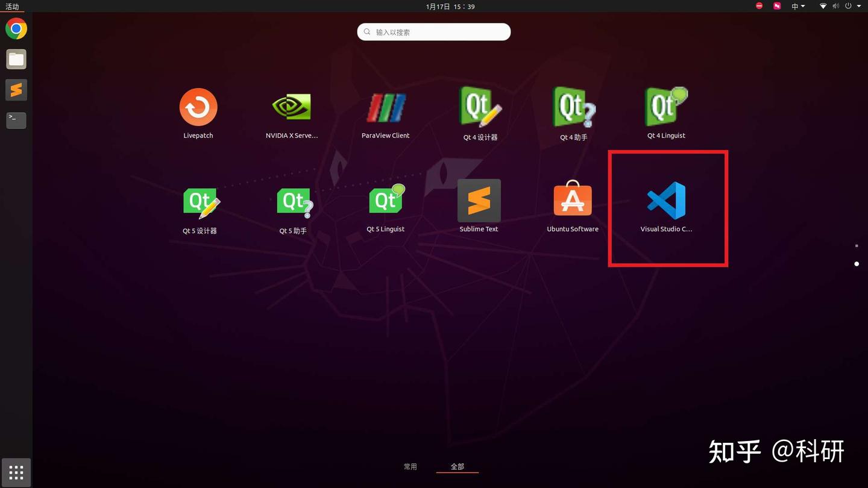Go to the inactive app-grid page dot

[857, 246]
